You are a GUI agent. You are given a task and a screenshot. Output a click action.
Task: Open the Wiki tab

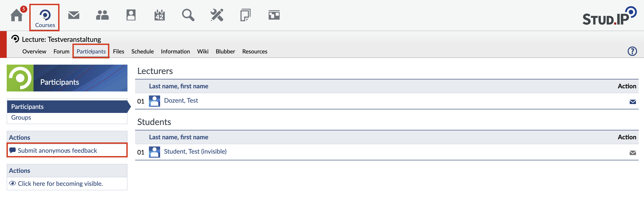(203, 51)
